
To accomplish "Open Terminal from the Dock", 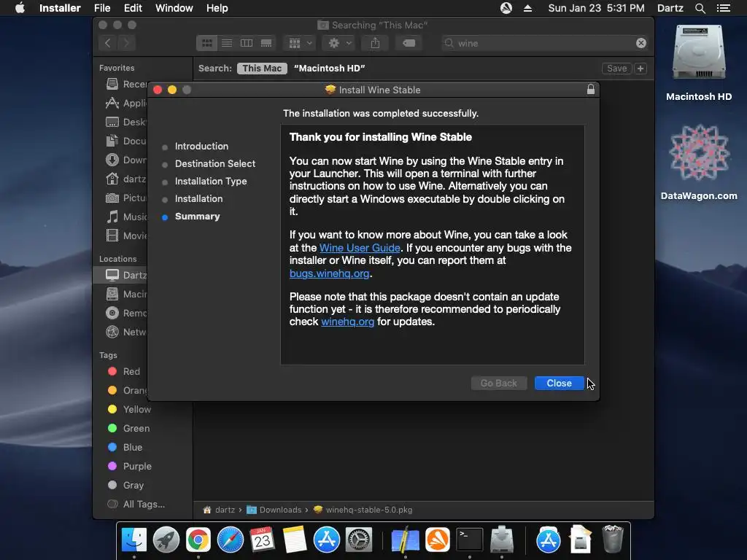I will (x=470, y=540).
